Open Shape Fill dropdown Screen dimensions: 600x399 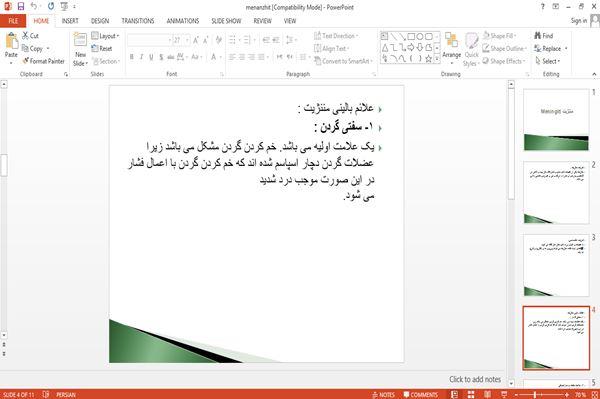pyautogui.click(x=500, y=36)
